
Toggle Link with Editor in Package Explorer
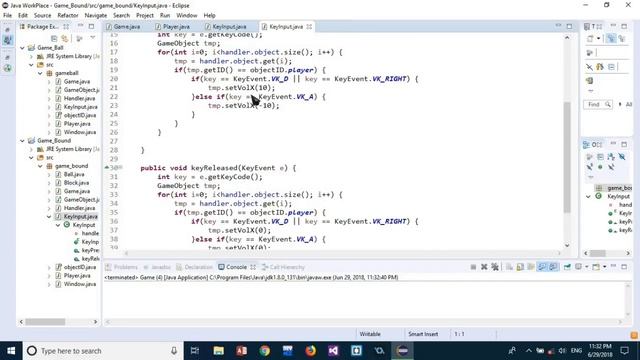pos(64,38)
